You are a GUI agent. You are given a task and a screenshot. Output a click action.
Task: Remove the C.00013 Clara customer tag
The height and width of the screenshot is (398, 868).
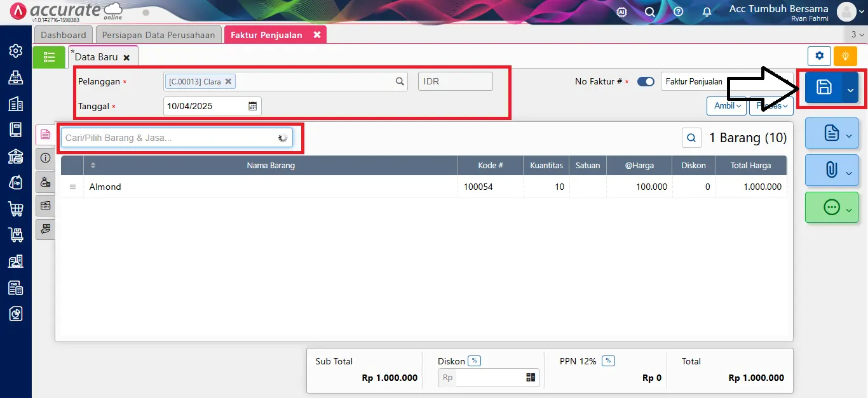(228, 81)
